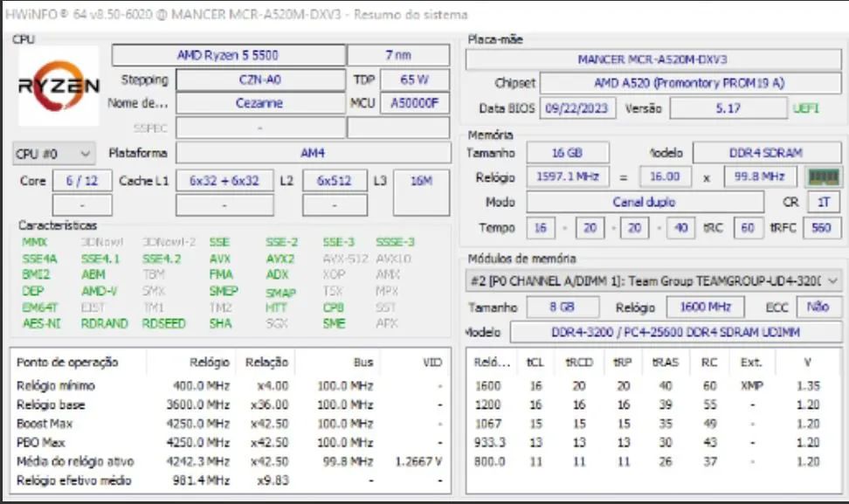
Task: Select the 933.3 memory timing row
Action: pyautogui.click(x=652, y=443)
